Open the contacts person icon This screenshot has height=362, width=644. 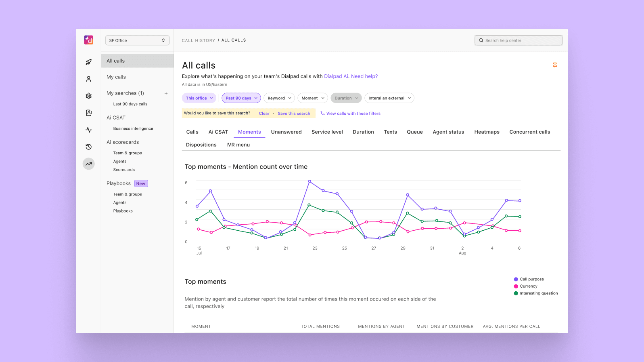pyautogui.click(x=88, y=79)
